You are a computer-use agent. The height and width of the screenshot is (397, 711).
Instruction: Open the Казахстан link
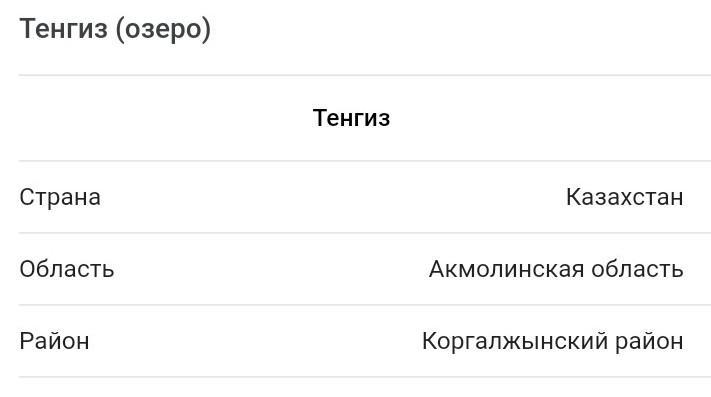(624, 197)
